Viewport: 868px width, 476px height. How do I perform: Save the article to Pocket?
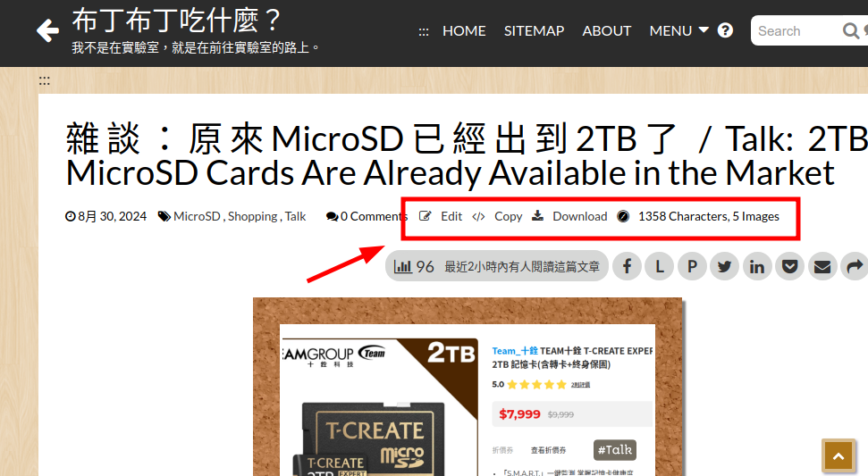pyautogui.click(x=789, y=266)
